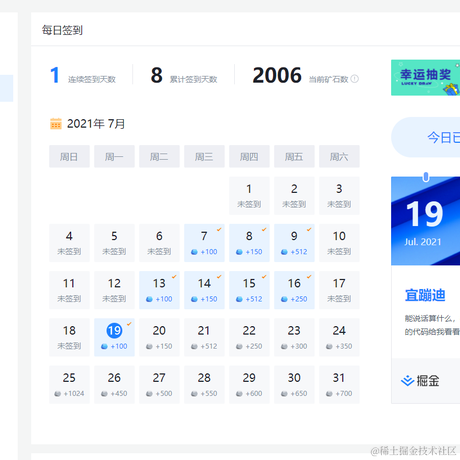Click the orange checkmark on day 16
The width and height of the screenshot is (460, 460).
[x=309, y=277]
